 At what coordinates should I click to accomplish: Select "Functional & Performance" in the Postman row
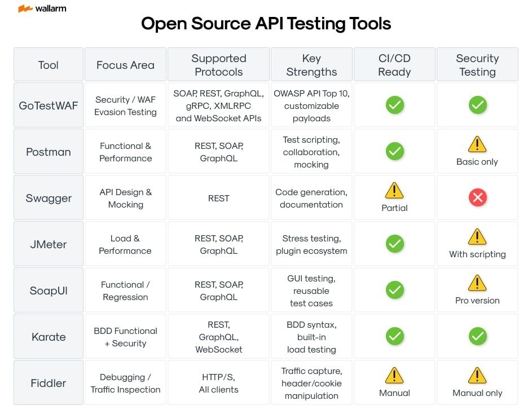[x=126, y=152]
